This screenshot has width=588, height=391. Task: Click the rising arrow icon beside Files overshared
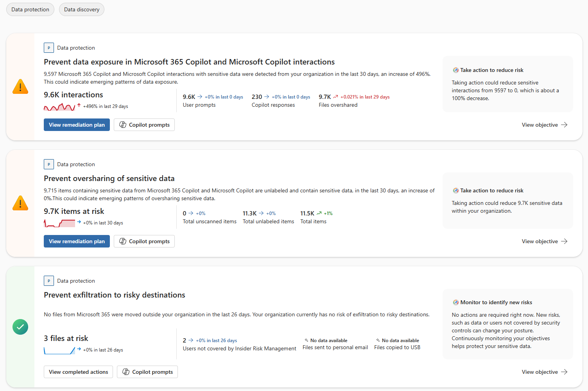click(335, 97)
